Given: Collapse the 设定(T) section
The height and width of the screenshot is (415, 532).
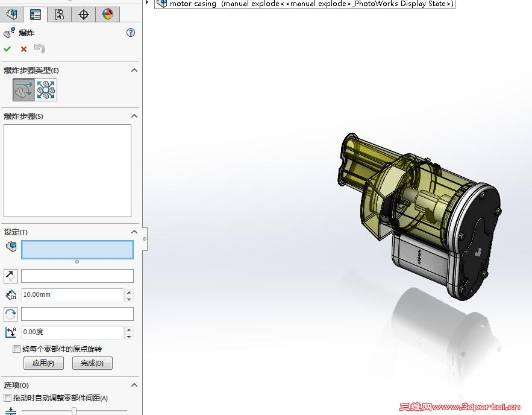Looking at the screenshot, I should [134, 232].
